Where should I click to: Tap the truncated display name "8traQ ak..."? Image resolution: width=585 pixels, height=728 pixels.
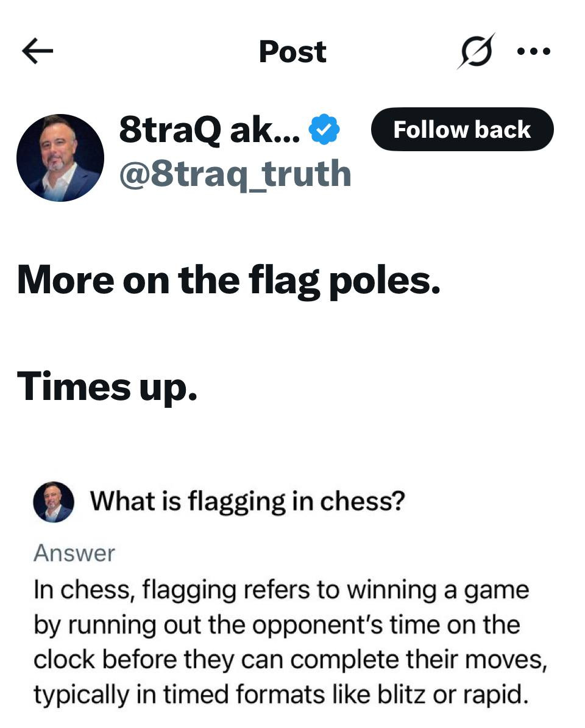click(x=209, y=130)
